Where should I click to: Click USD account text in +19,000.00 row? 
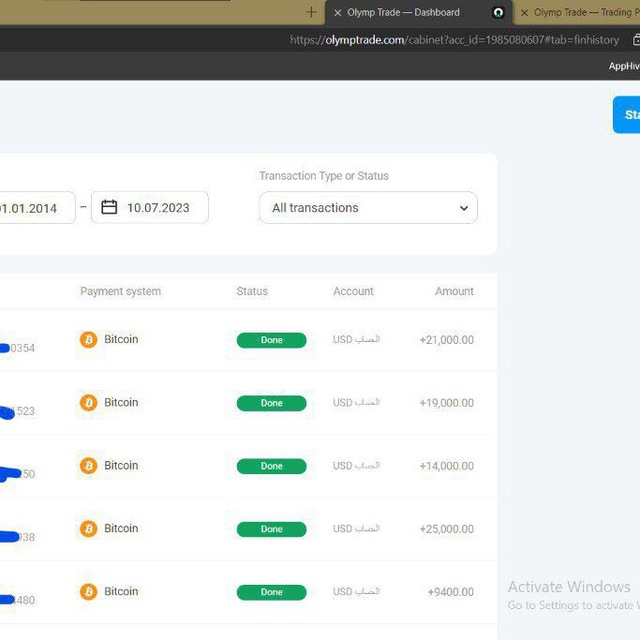tap(356, 402)
